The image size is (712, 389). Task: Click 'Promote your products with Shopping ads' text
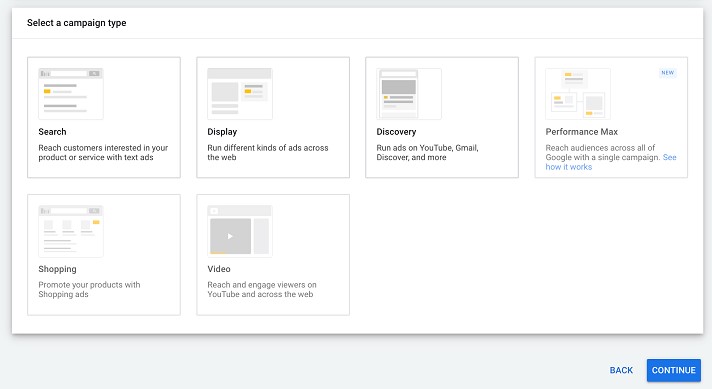click(x=89, y=290)
